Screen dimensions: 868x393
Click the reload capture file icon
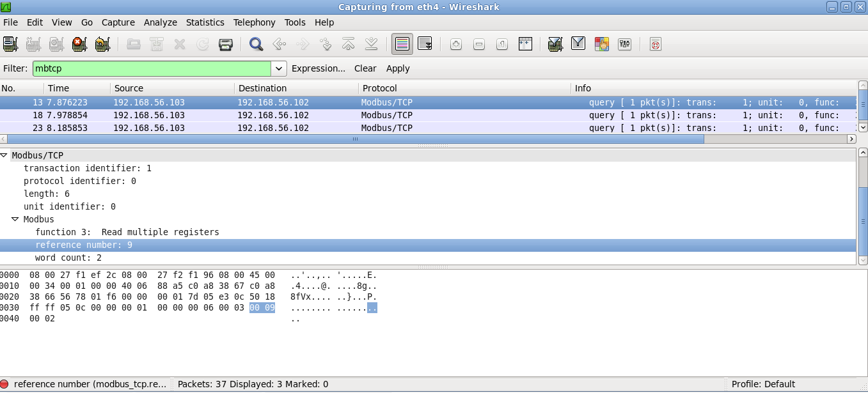203,44
